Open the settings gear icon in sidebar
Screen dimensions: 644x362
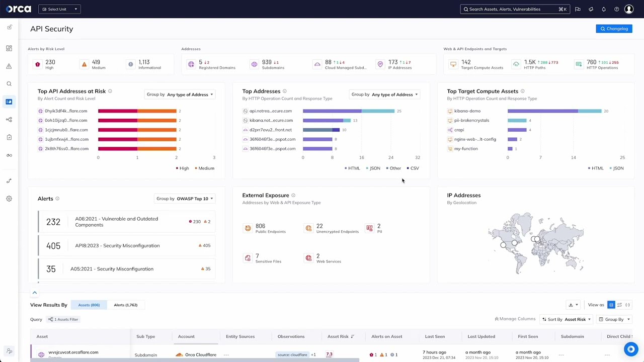[9, 199]
